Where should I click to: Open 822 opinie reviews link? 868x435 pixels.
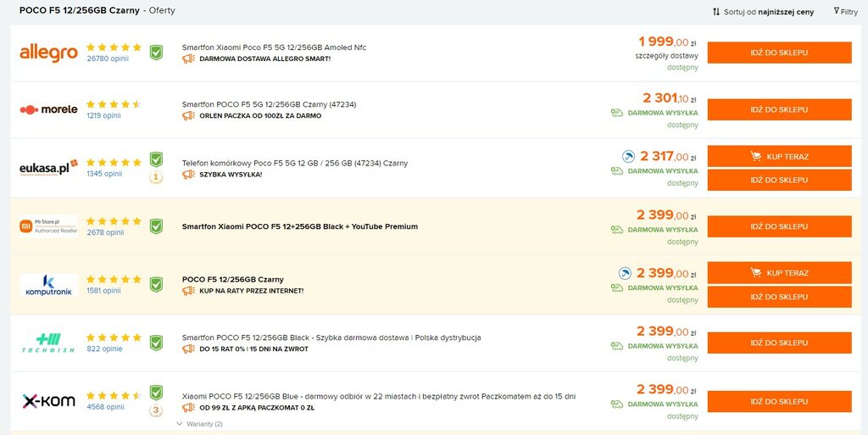point(104,349)
